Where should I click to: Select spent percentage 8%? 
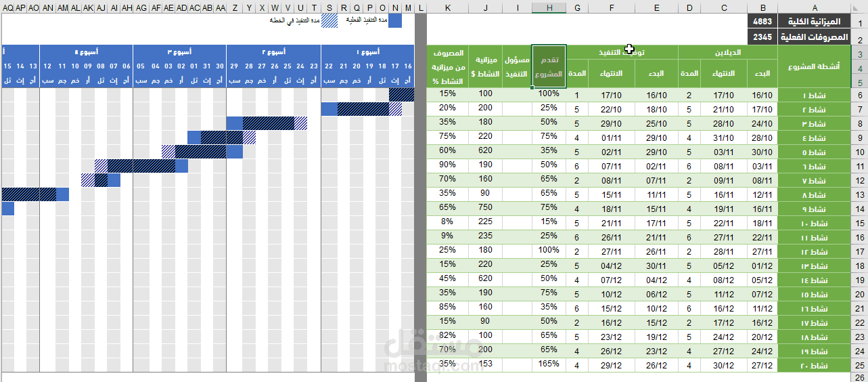tap(449, 221)
